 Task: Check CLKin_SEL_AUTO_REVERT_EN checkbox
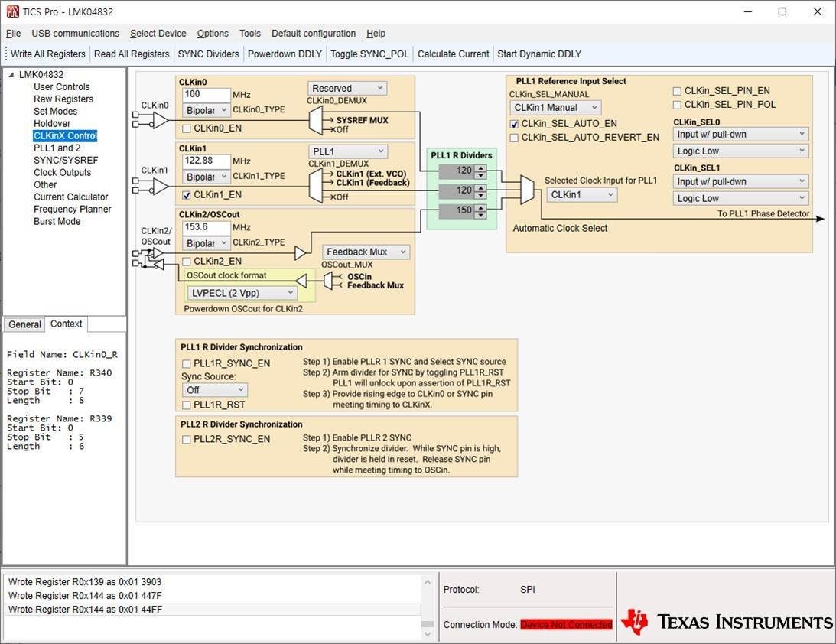click(x=514, y=138)
